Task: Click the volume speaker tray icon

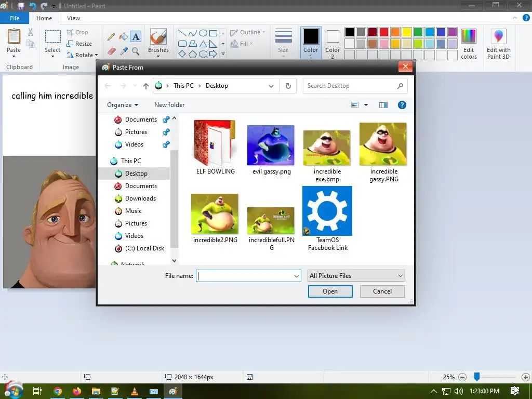Action: tap(459, 391)
